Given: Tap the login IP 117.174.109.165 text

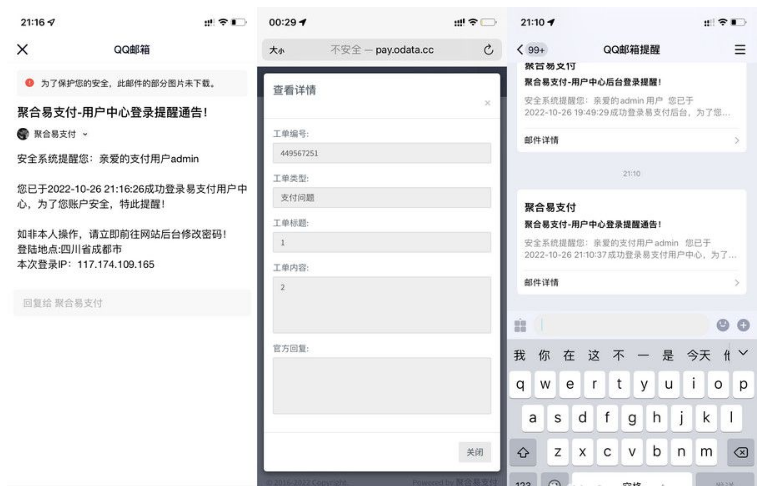Looking at the screenshot, I should (x=116, y=264).
